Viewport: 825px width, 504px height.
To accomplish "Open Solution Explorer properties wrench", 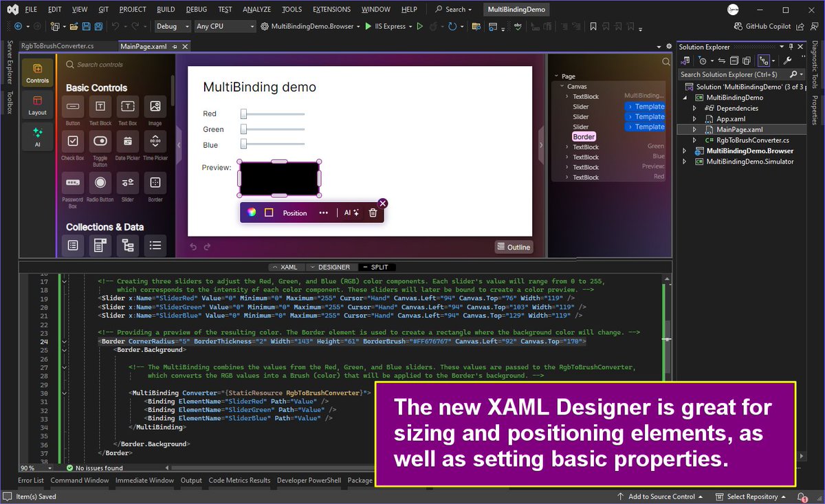I will pyautogui.click(x=787, y=61).
